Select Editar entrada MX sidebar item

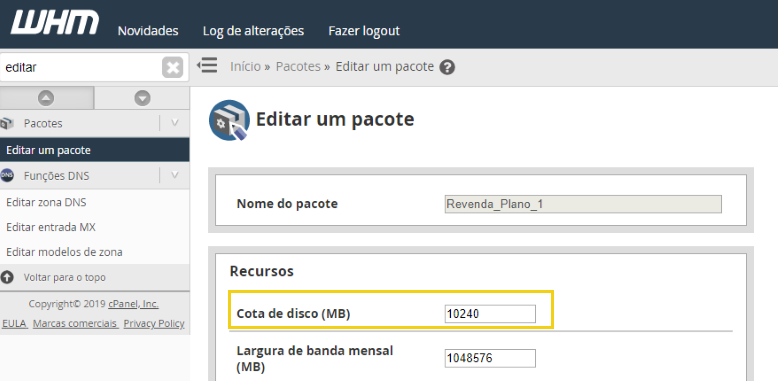[51, 227]
